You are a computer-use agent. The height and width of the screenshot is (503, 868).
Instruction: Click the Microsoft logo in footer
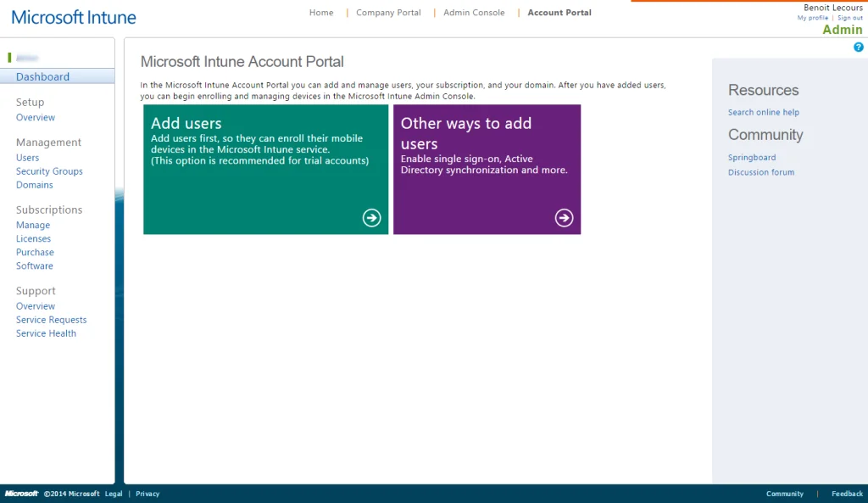[21, 494]
